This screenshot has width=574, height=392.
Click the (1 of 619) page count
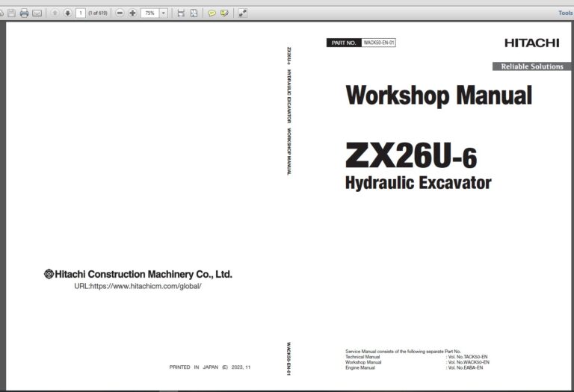[98, 13]
